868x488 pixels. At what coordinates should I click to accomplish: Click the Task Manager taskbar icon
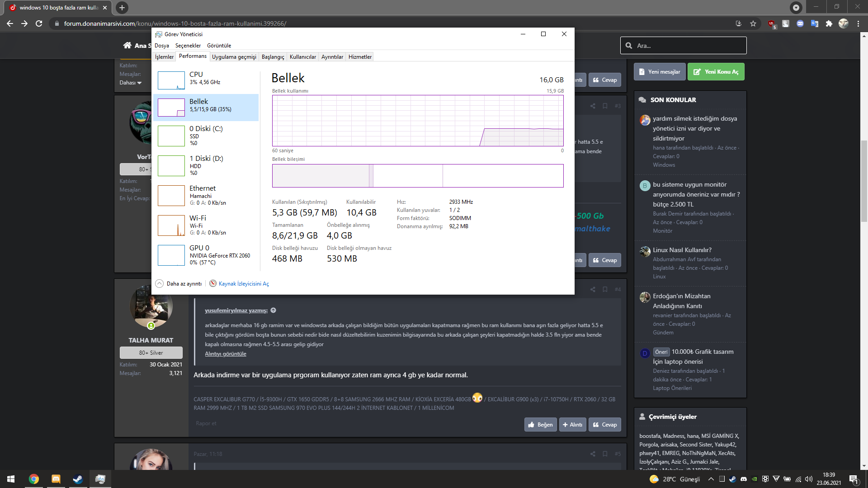pyautogui.click(x=100, y=479)
